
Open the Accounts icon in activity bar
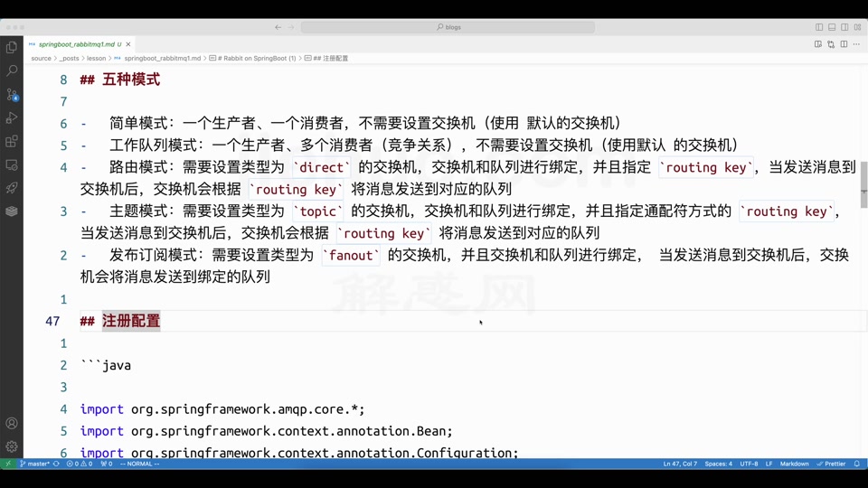(12, 423)
